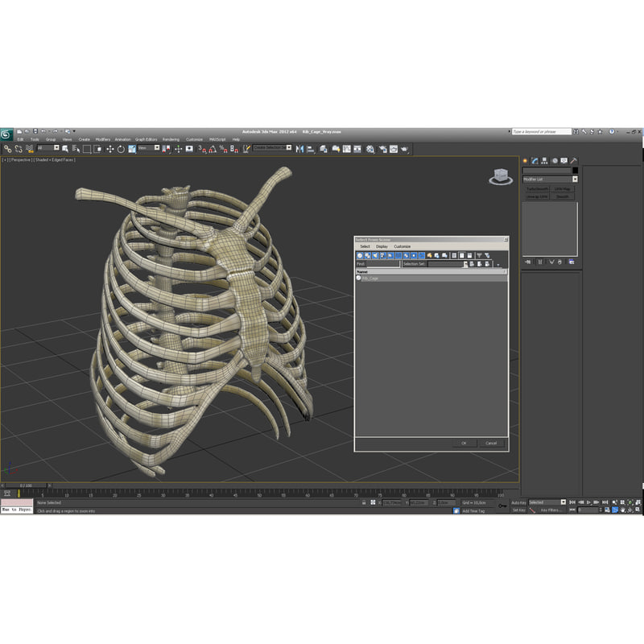This screenshot has height=644, width=644.
Task: Enable Set Key mode
Action: 519,509
